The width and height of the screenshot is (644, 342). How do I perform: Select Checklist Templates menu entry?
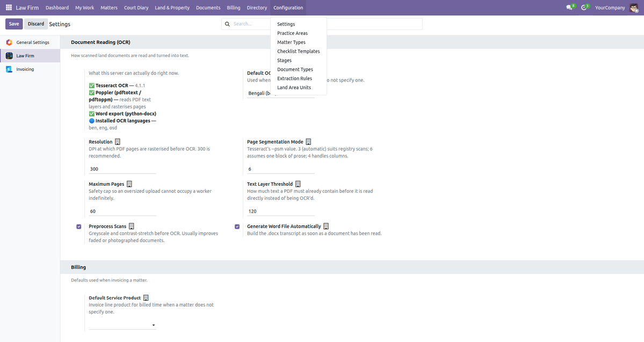(299, 52)
